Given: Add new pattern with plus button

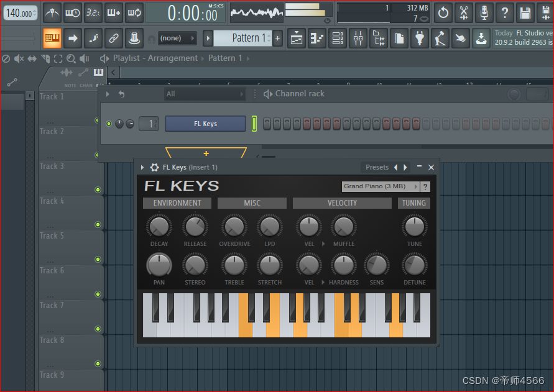Looking at the screenshot, I should click(278, 38).
